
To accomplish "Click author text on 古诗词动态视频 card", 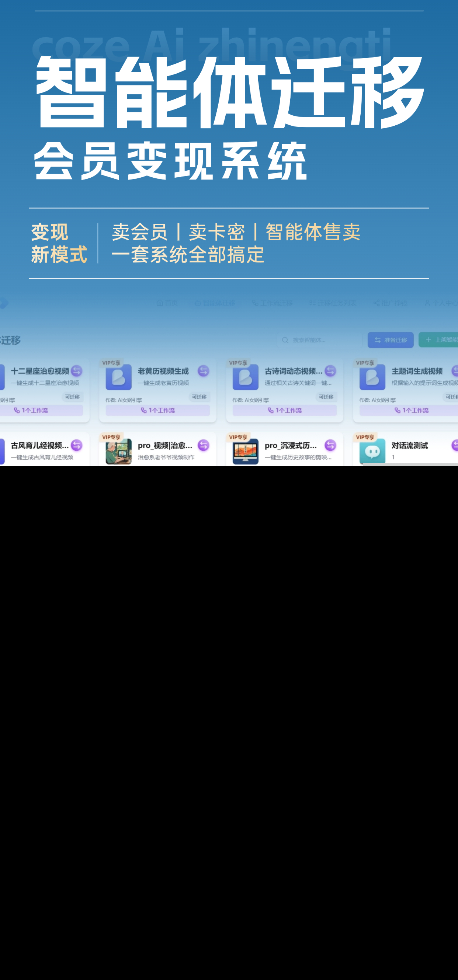I will pos(250,400).
